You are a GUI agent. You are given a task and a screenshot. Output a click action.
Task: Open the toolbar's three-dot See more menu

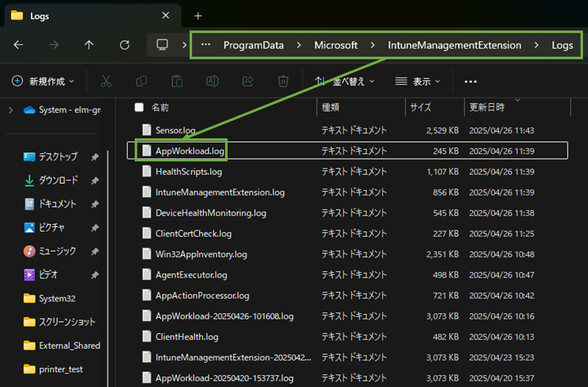tap(471, 81)
